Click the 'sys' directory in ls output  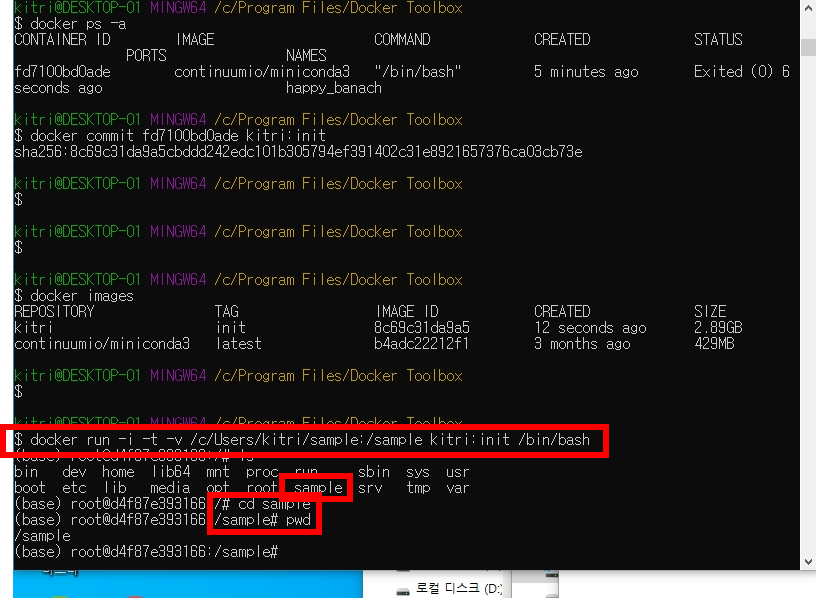[x=418, y=472]
